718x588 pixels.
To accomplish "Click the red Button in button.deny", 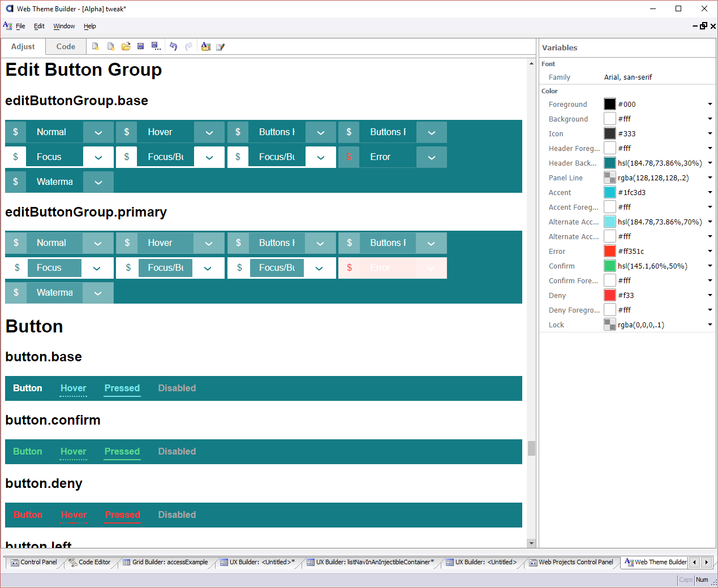I will tap(28, 514).
